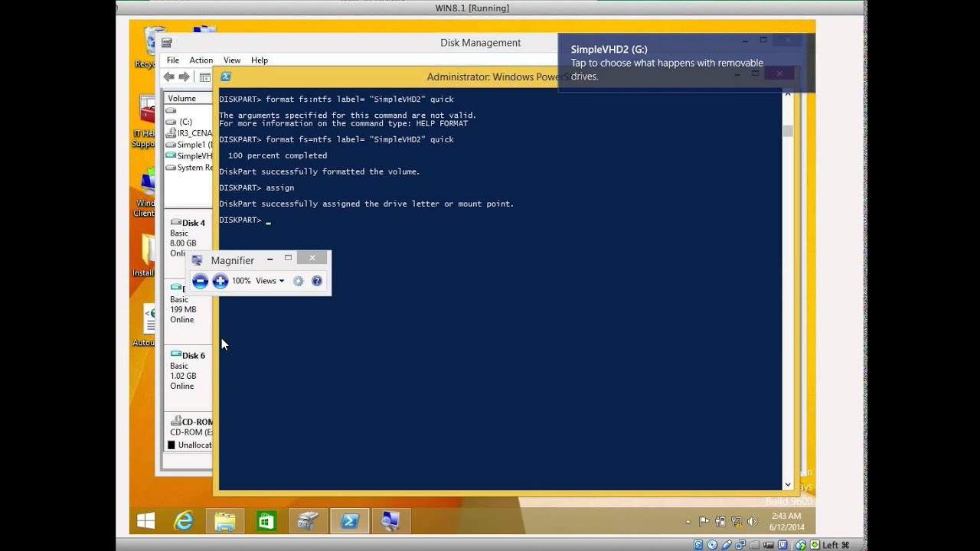Select the (C:) volume row

(188, 122)
